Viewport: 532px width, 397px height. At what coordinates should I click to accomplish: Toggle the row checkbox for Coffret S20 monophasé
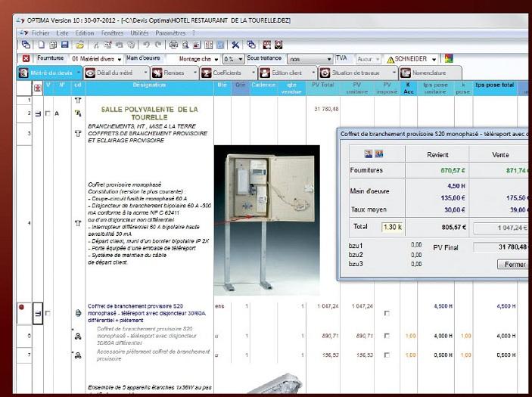[48, 313]
